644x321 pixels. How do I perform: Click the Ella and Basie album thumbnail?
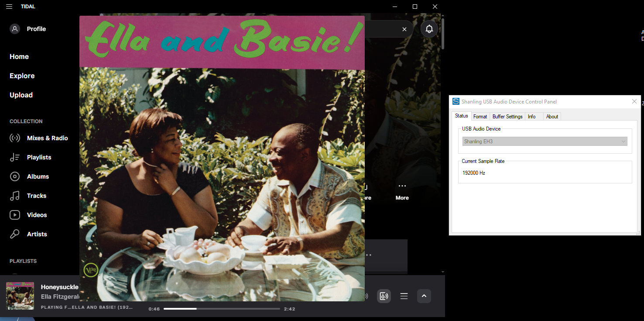click(x=20, y=296)
